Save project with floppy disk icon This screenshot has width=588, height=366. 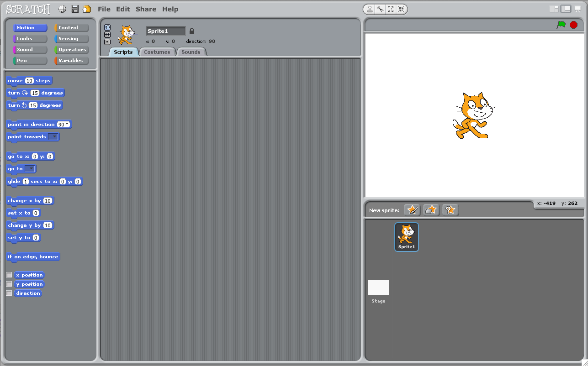click(75, 9)
